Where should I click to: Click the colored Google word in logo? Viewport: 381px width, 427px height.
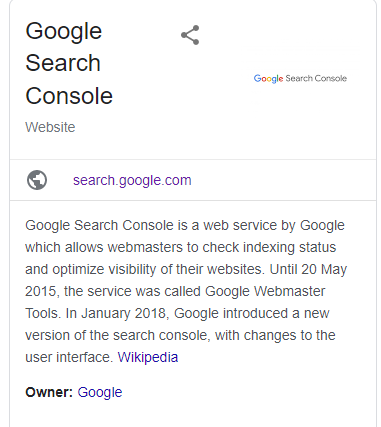(268, 79)
